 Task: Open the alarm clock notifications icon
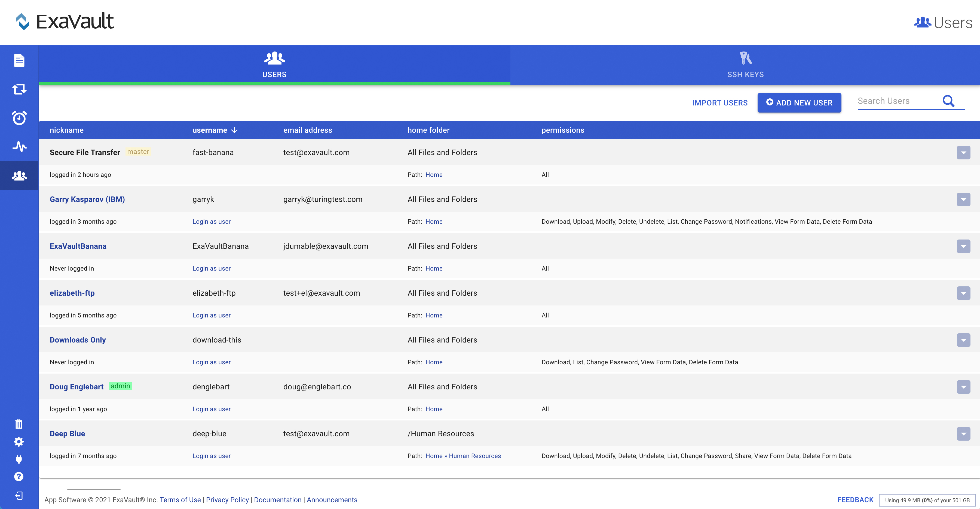19,118
